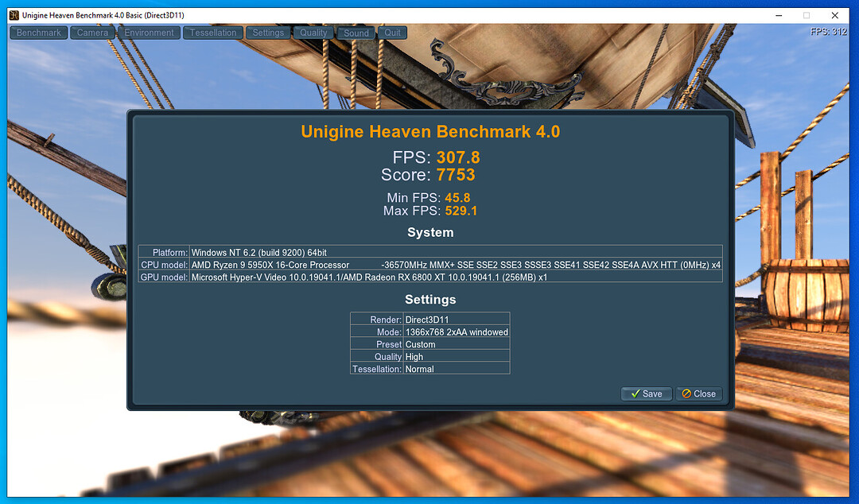The image size is (859, 504).
Task: Toggle the Sound button
Action: [356, 33]
